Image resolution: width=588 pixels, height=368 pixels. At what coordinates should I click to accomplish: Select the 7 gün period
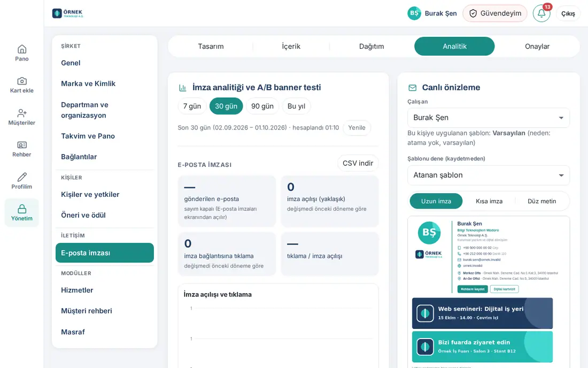coord(192,106)
